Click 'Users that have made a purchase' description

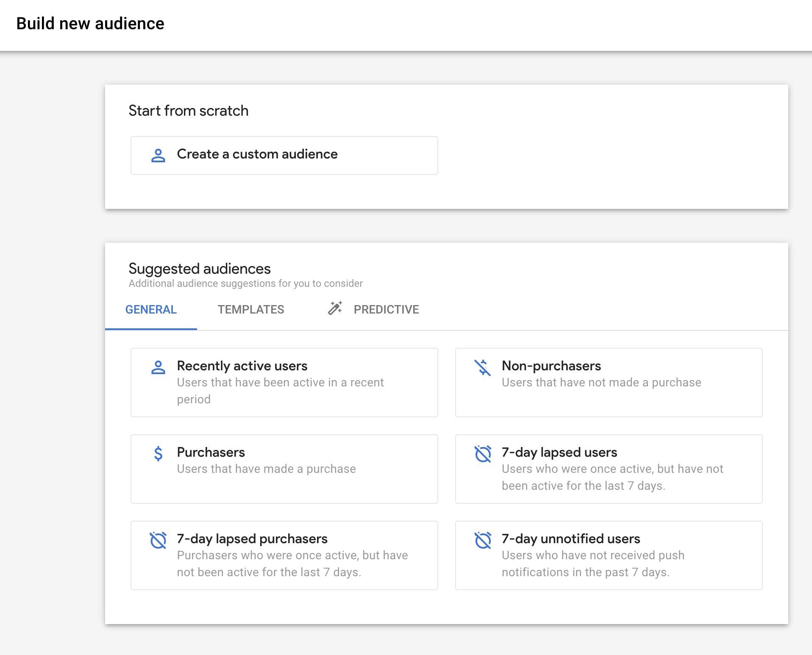tap(266, 469)
